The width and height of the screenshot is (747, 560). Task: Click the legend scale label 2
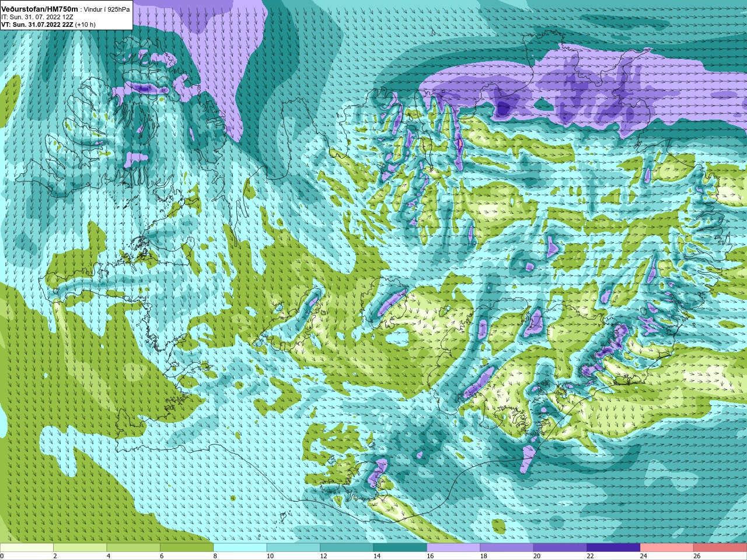coord(55,556)
